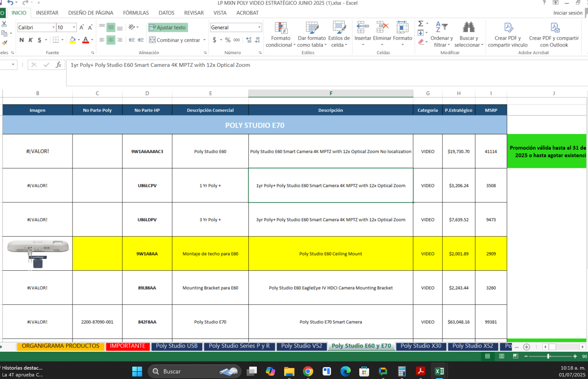Toggle middle vertical alignment
588x379 pixels.
[x=111, y=27]
